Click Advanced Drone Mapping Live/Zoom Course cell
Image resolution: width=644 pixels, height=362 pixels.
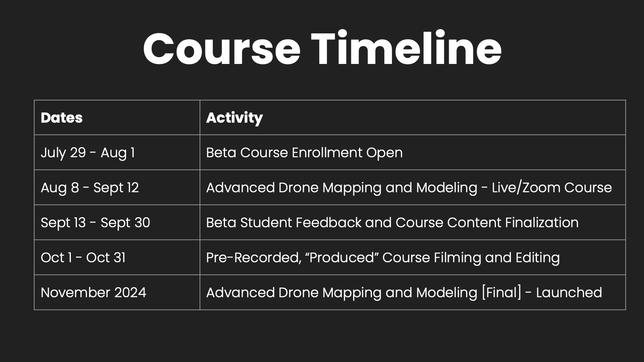413,187
